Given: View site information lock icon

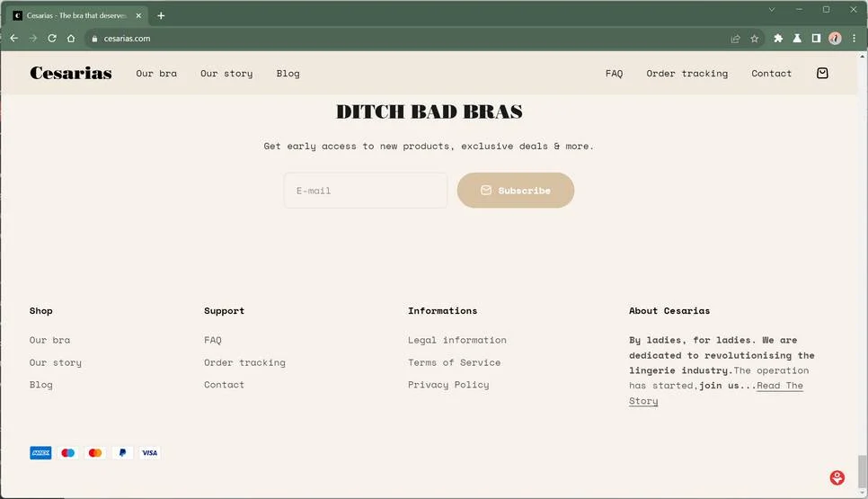Looking at the screenshot, I should [x=94, y=39].
